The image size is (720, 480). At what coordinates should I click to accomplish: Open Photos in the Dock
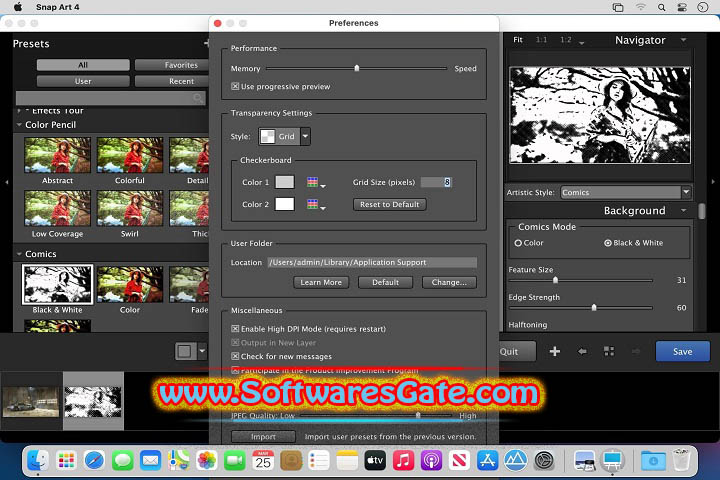tap(207, 460)
